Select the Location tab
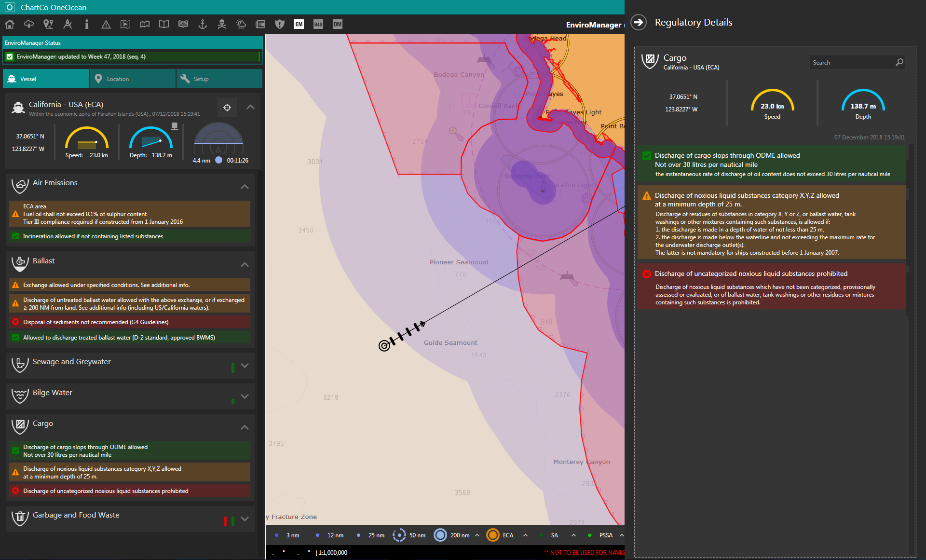 pos(131,79)
